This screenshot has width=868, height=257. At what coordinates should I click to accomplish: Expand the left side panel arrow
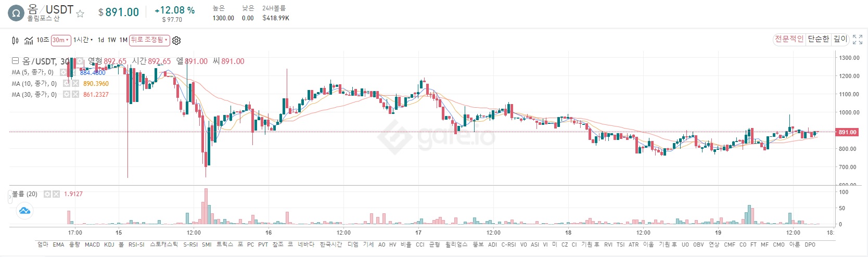pyautogui.click(x=10, y=197)
